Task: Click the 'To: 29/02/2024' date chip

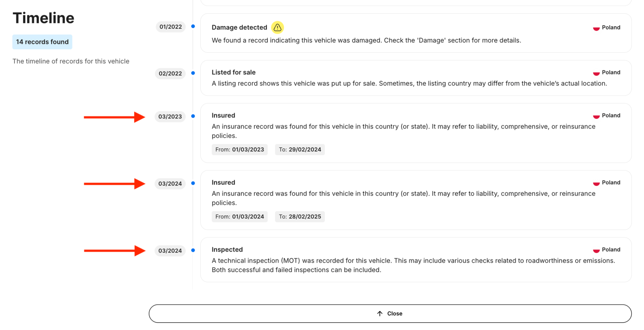Action: pyautogui.click(x=300, y=149)
